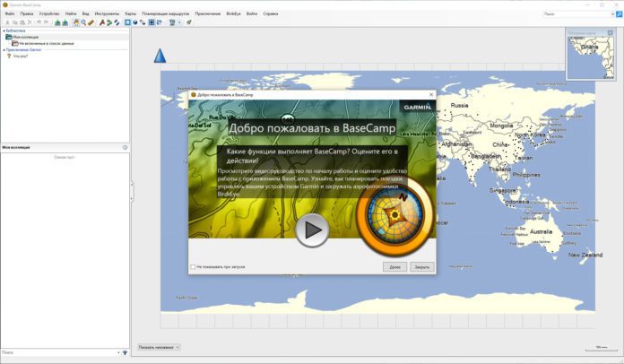Collapse the Library tree section
Viewport: 624px width, 364px height.
(4, 30)
